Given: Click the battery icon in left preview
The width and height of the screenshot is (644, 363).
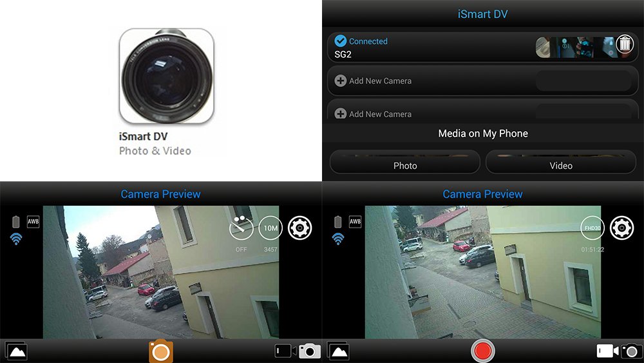Looking at the screenshot, I should point(15,222).
